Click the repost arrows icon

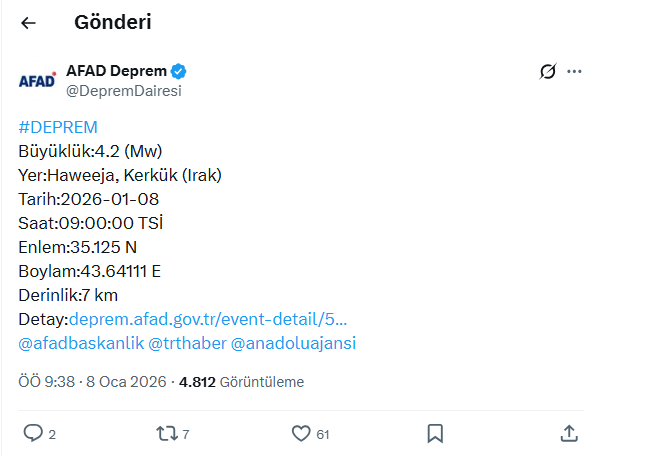[x=167, y=433]
